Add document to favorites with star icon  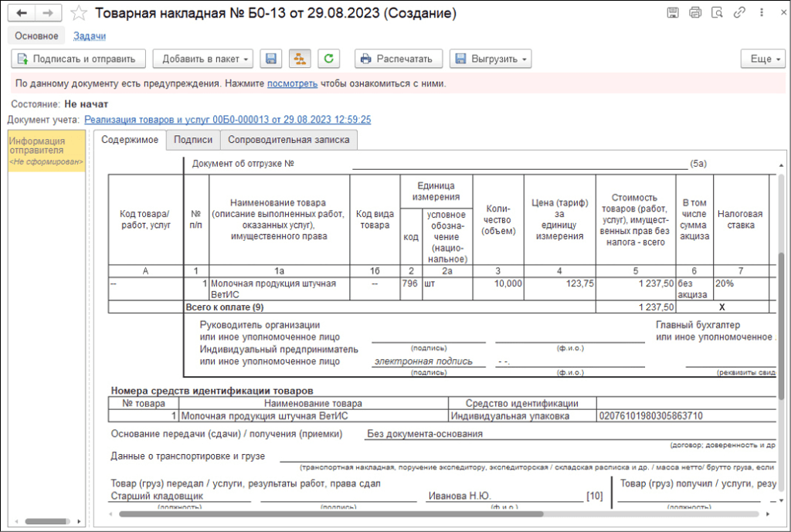click(78, 13)
